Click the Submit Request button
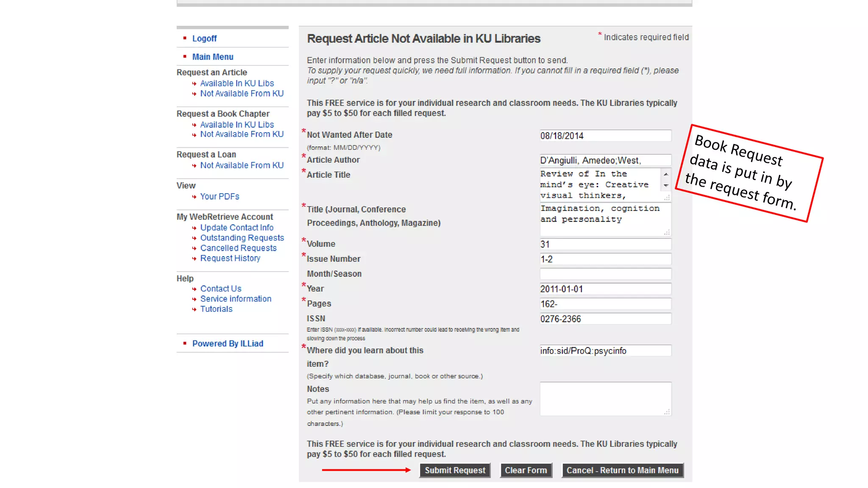Screen dimensions: 868x488 pos(455,470)
